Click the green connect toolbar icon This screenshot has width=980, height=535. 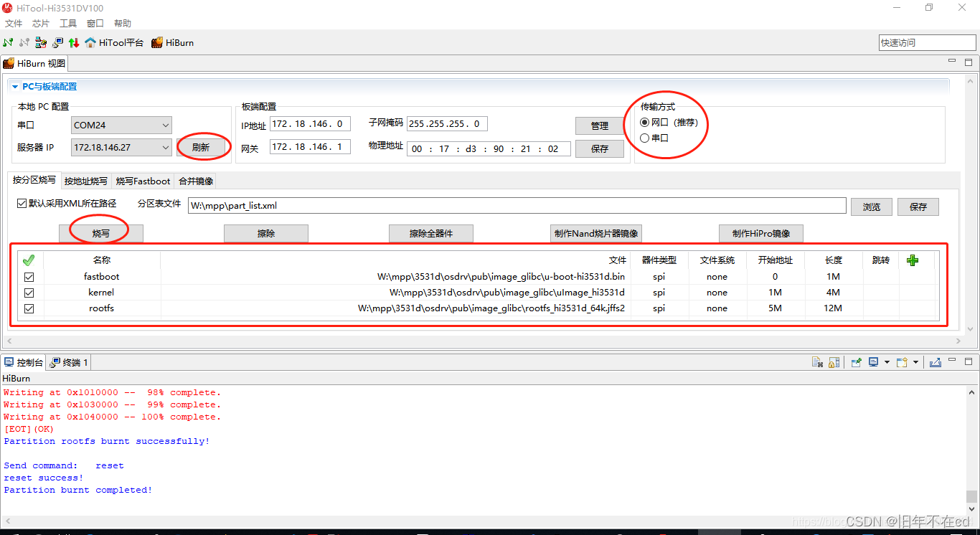8,42
